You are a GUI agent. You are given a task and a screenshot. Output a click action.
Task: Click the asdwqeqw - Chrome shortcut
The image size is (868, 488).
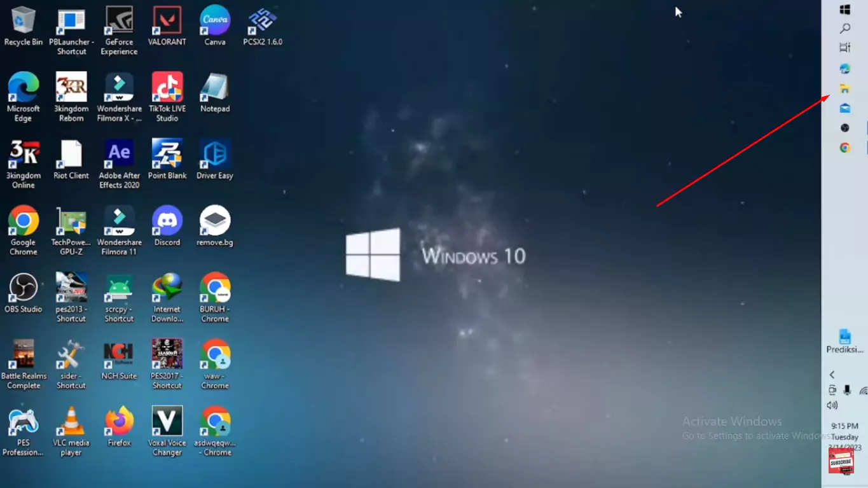[215, 432]
